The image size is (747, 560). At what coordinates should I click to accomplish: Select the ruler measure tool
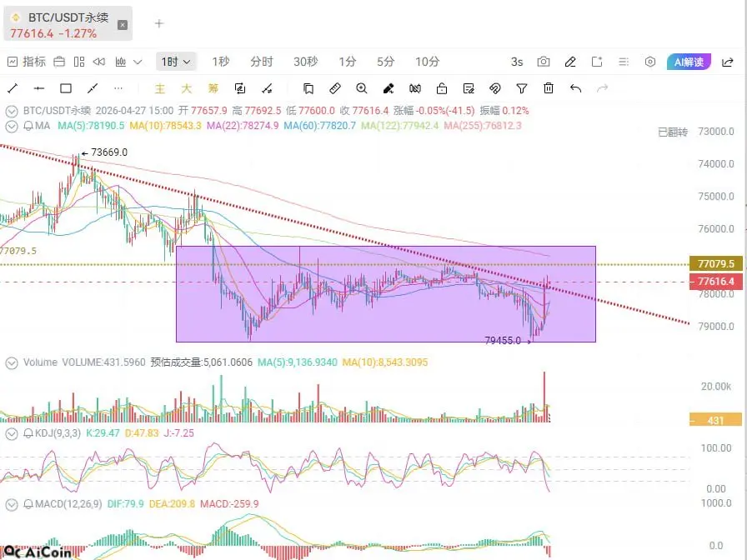(335, 88)
